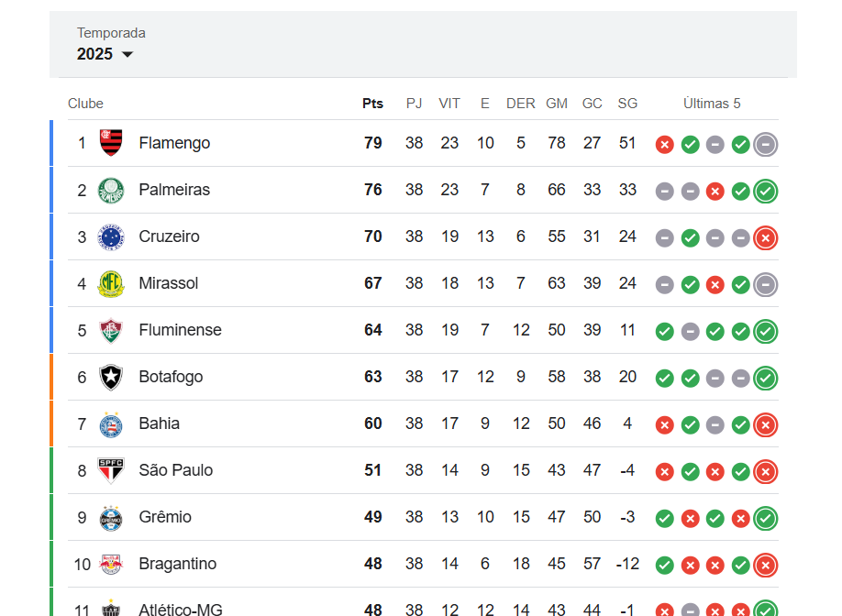
Task: Open the Temporada 2025 season dropdown
Action: point(105,54)
